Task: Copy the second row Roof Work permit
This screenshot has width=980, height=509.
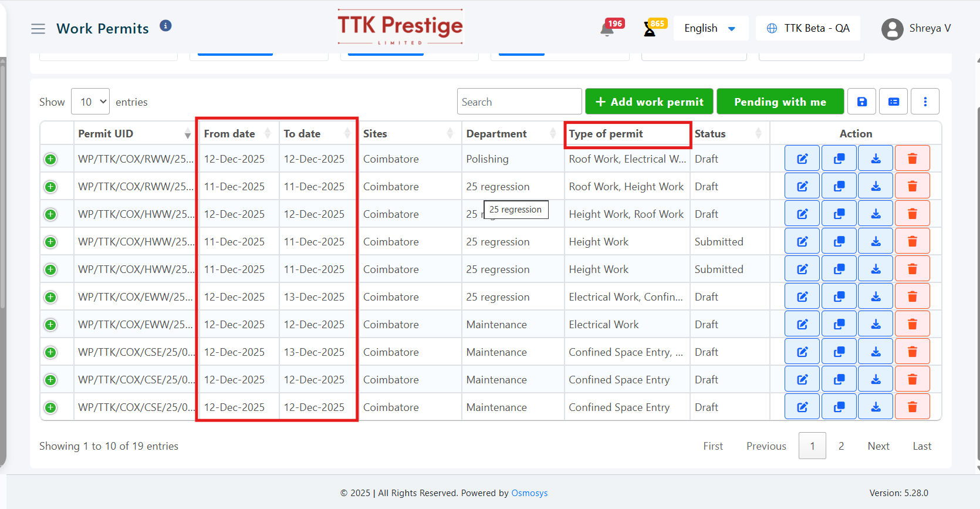Action: tap(839, 186)
